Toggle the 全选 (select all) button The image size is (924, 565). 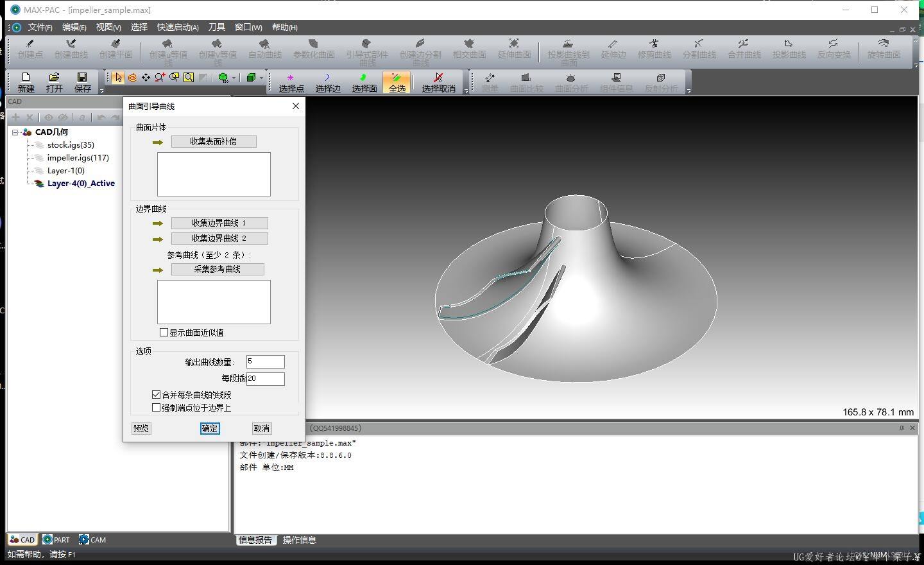[397, 82]
